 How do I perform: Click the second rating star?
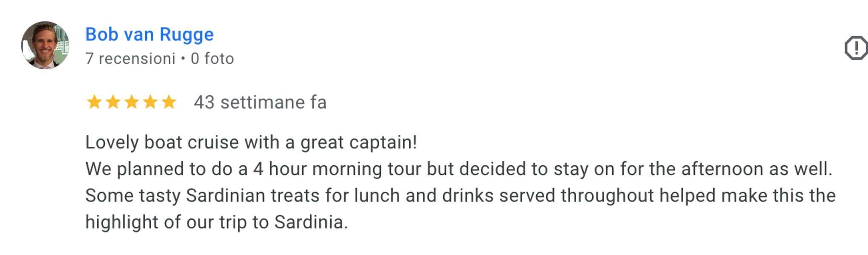(113, 102)
